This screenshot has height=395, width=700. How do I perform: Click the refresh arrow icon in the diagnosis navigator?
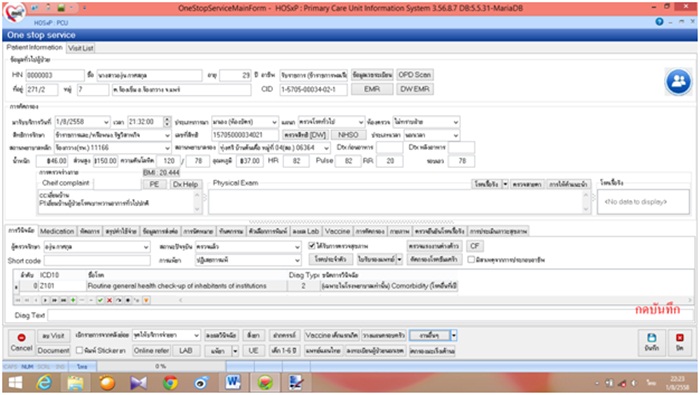point(118,300)
